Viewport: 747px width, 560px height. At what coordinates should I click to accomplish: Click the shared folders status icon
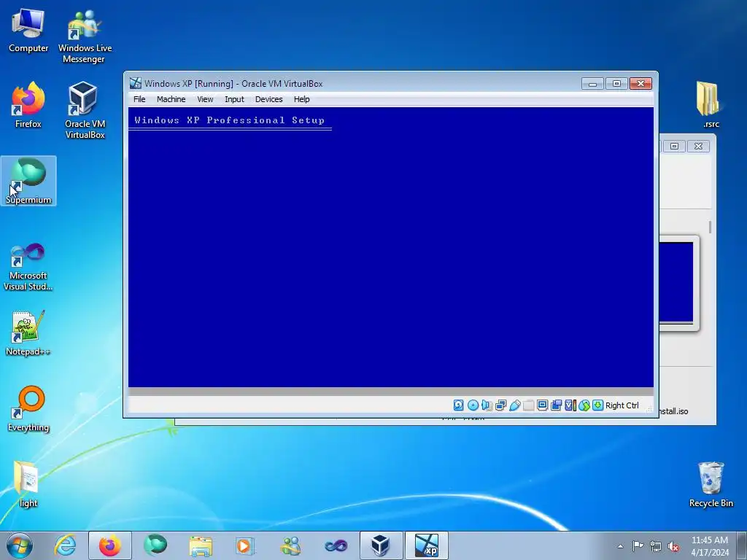pos(528,405)
